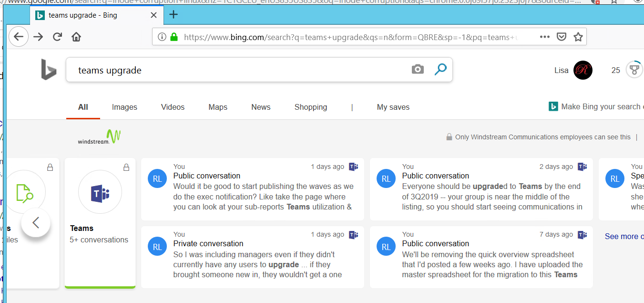Open the rewards points count 25
Image resolution: width=644 pixels, height=303 pixels.
click(x=615, y=70)
